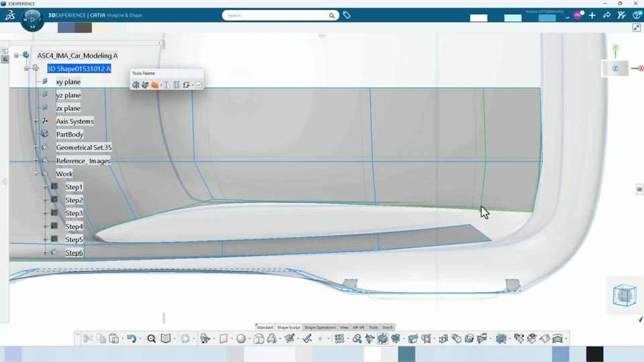Select the Step6 tree item

[74, 253]
